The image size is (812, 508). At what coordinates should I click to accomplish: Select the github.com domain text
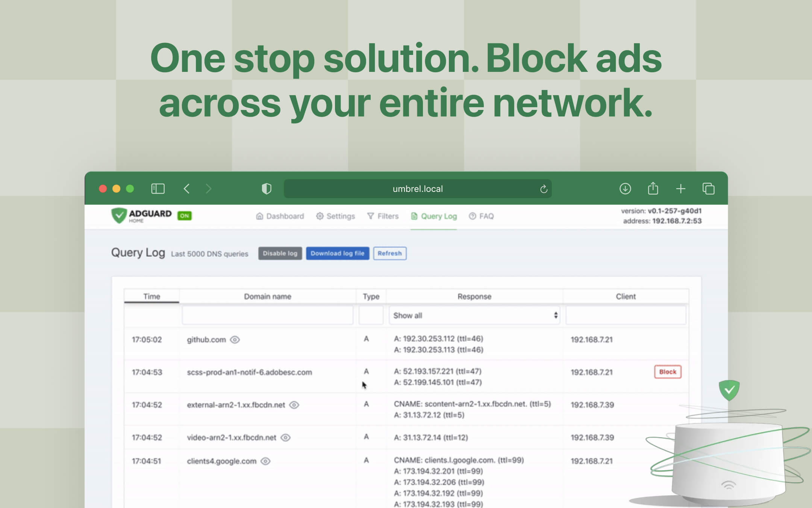coord(206,340)
